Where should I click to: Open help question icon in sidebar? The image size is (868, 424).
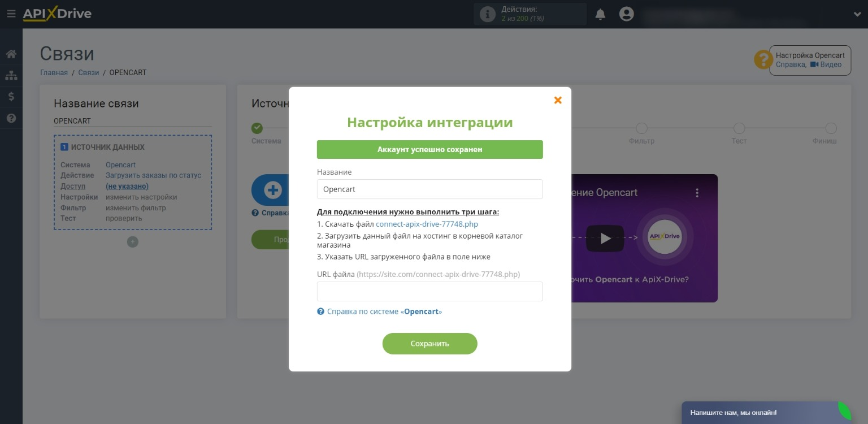[11, 118]
